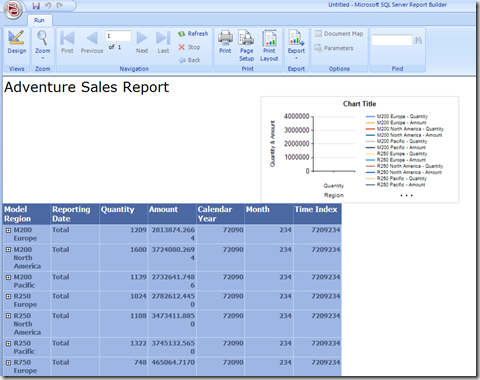The width and height of the screenshot is (480, 380).
Task: Open the Zoom magnifier dropdown
Action: pyautogui.click(x=43, y=44)
